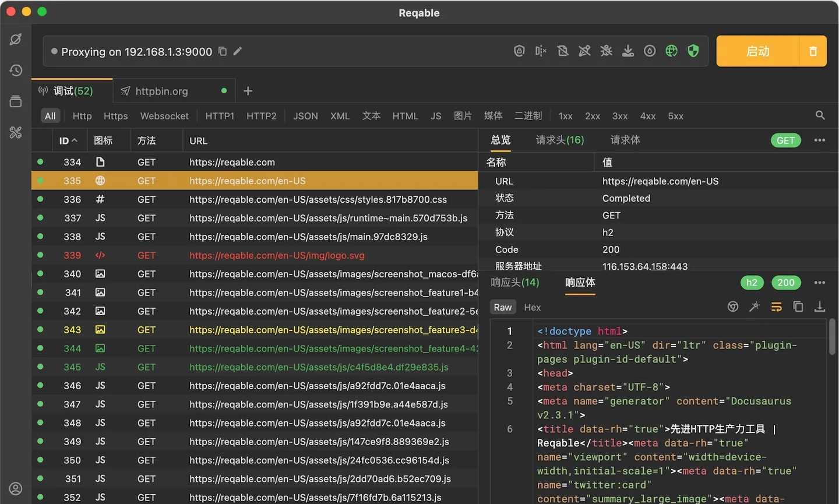Open the 总览 overview tab
839x504 pixels.
coord(500,140)
